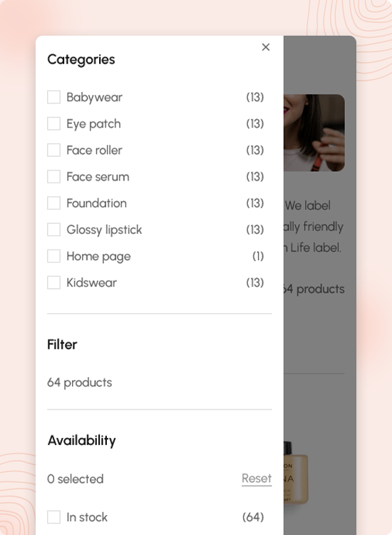Check the Babywear category checkbox
This screenshot has width=392, height=535.
point(54,97)
